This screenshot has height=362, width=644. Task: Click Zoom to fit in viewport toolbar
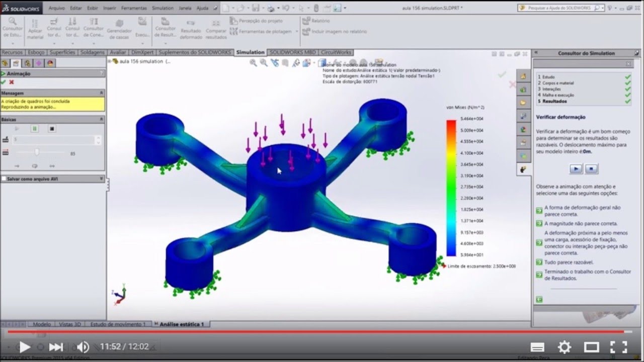[253, 63]
